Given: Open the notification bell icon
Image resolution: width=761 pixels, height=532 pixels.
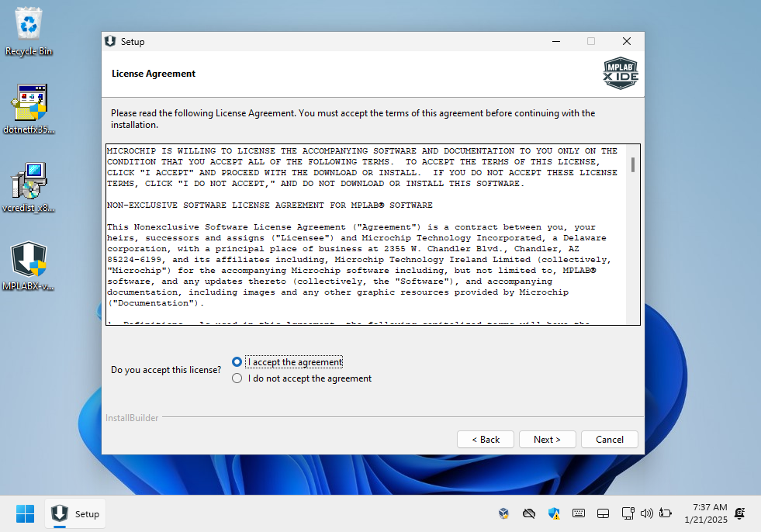Looking at the screenshot, I should 739,513.
